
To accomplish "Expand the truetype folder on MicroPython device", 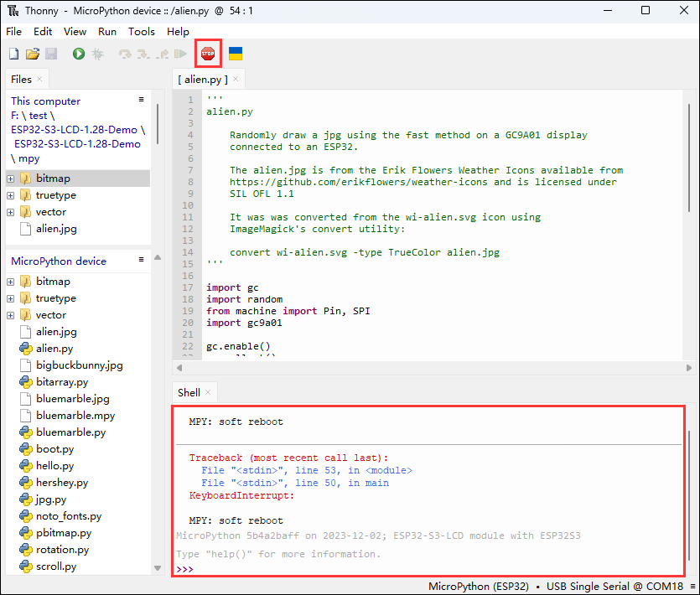I will [10, 298].
